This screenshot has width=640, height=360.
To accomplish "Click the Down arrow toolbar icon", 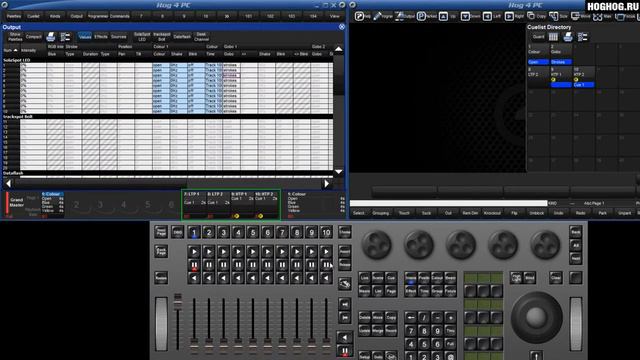I will (465, 16).
